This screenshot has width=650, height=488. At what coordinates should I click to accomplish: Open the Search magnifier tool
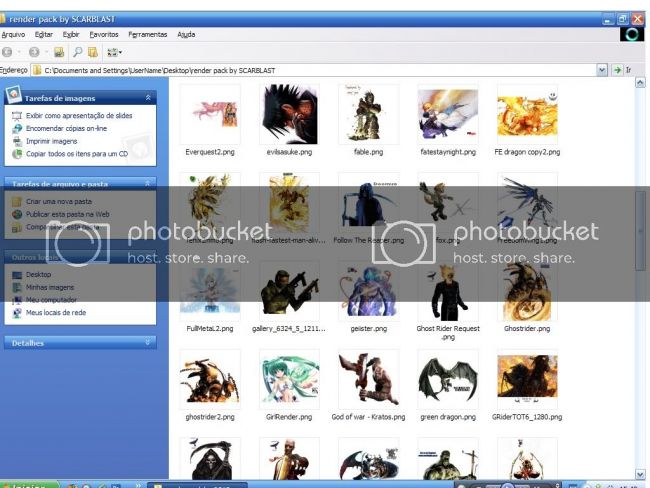click(78, 52)
